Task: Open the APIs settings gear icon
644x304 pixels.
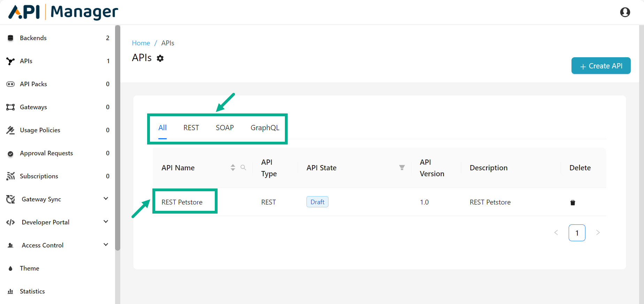Action: (x=160, y=58)
